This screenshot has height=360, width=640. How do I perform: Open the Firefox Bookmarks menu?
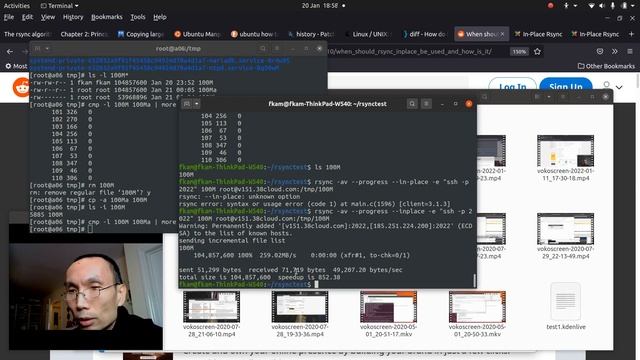point(107,17)
